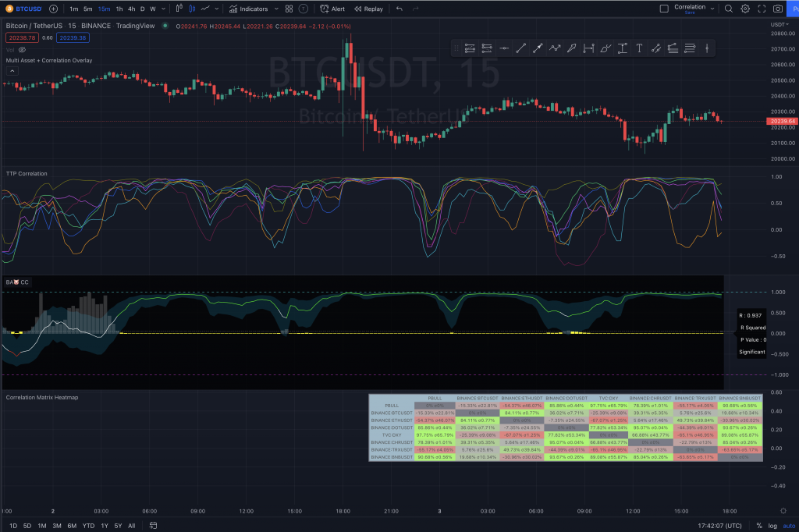The image size is (799, 532).
Task: Set date range to YTD
Action: pyautogui.click(x=89, y=526)
